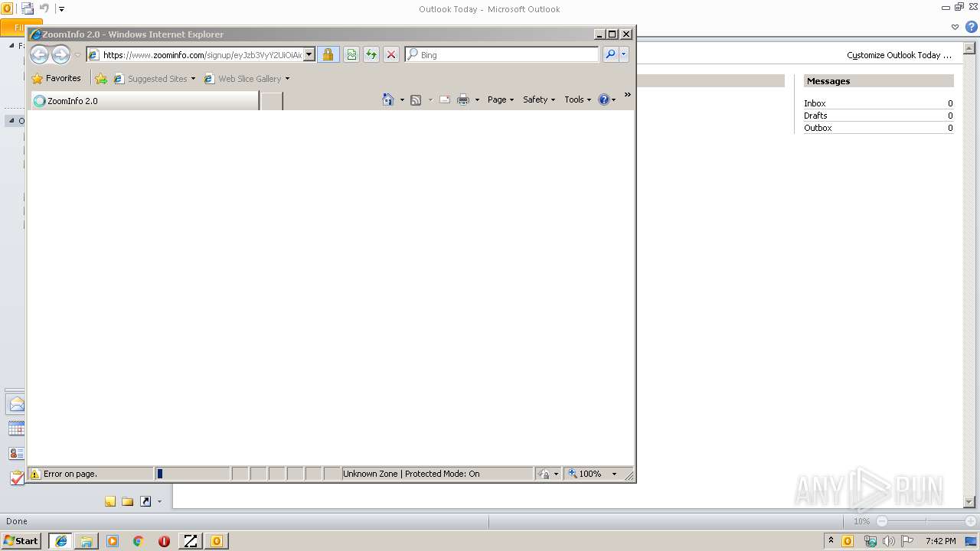The image size is (980, 551).
Task: Open the Help question-mark menu
Action: (x=607, y=99)
